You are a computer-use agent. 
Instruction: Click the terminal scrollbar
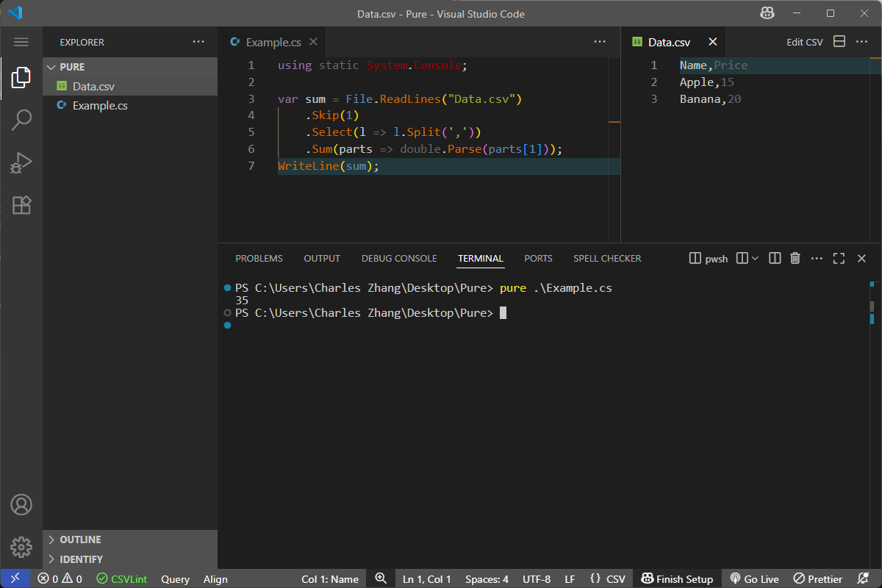[x=872, y=306]
